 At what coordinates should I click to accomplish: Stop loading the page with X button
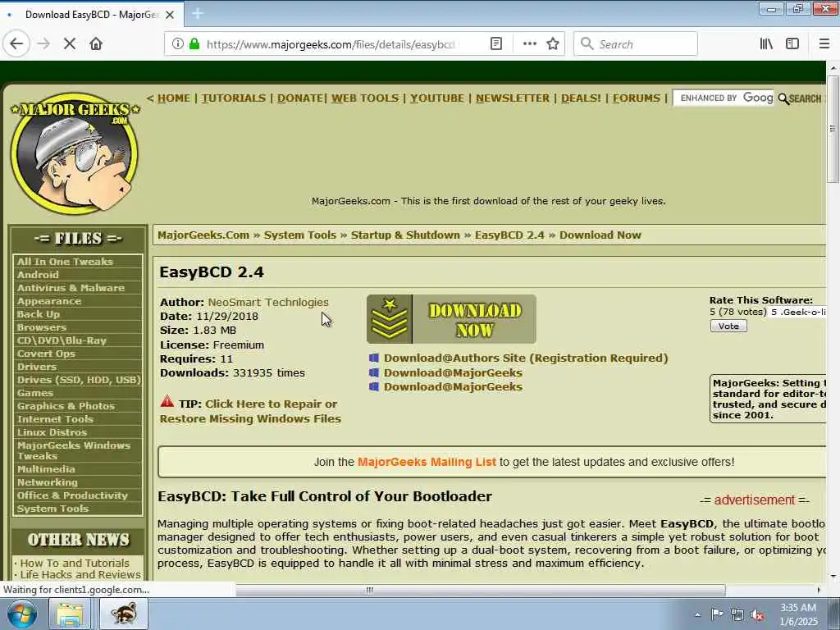point(70,44)
